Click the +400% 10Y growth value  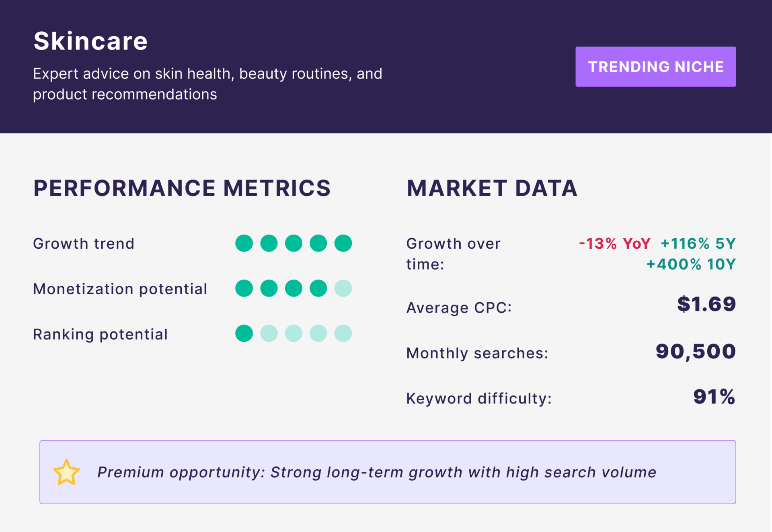click(691, 264)
